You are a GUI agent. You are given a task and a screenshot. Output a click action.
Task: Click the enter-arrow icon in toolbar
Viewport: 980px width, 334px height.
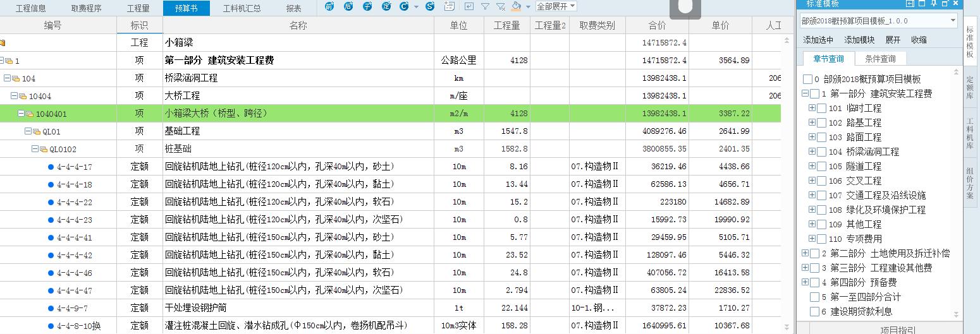coord(469,6)
